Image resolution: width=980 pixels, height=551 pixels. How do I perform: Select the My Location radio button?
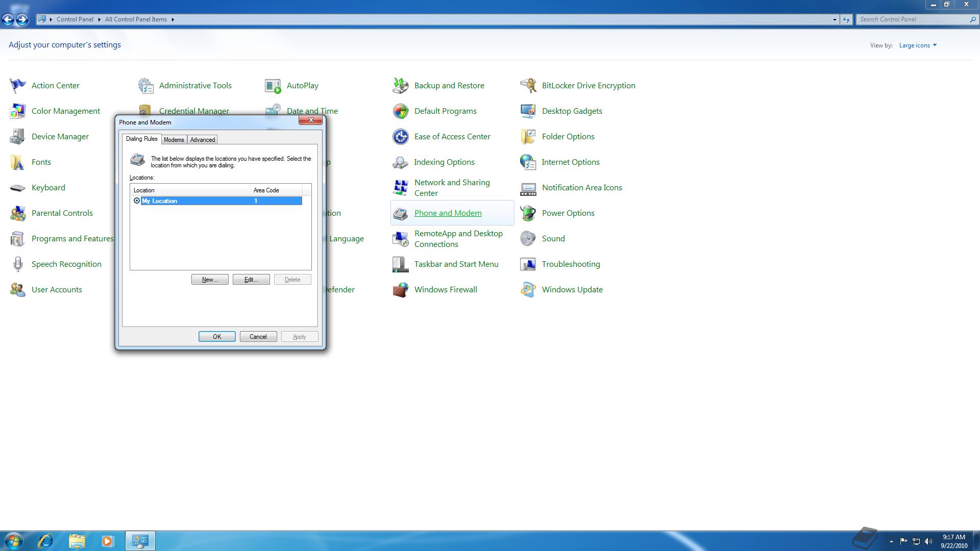(x=137, y=201)
